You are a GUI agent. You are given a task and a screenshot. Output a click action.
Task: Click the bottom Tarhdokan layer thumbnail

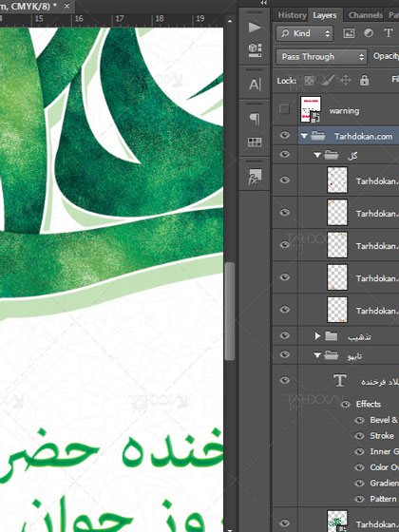click(x=337, y=521)
